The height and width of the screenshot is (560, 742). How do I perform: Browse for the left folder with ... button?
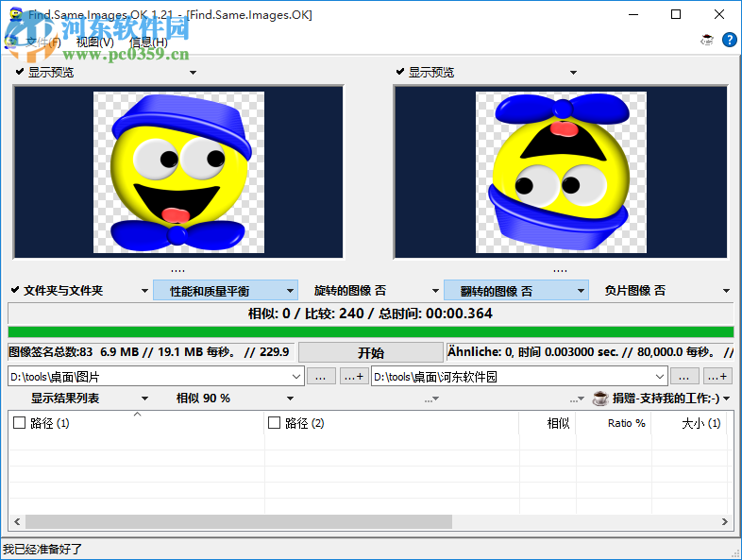321,377
